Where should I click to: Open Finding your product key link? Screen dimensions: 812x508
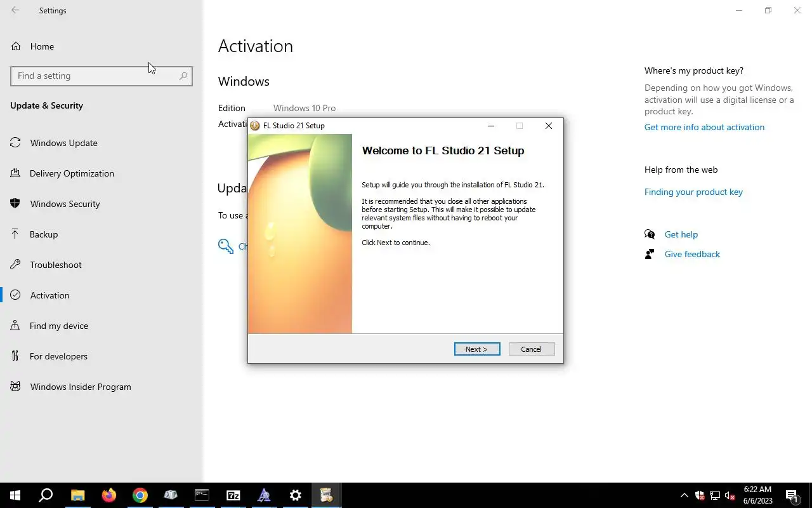click(x=693, y=192)
